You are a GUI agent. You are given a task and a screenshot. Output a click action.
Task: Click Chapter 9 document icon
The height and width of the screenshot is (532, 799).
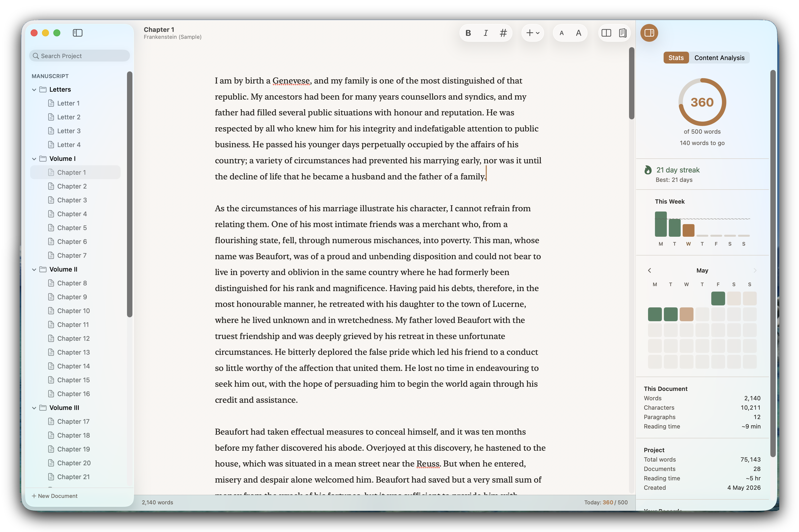(x=51, y=297)
